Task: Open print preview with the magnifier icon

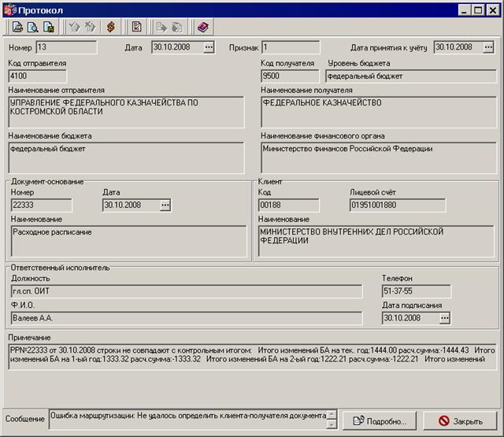Action: click(x=33, y=27)
